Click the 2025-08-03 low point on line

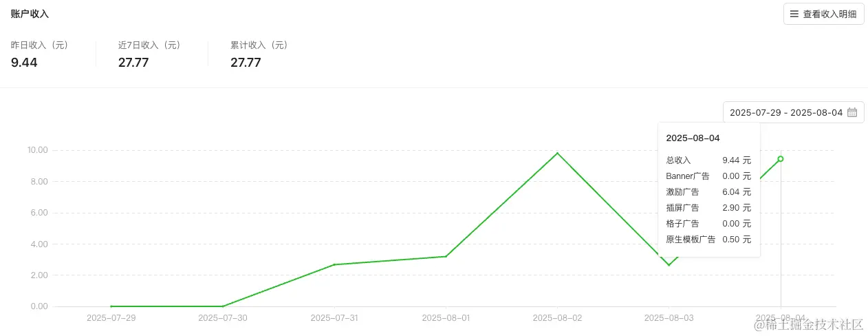(669, 265)
